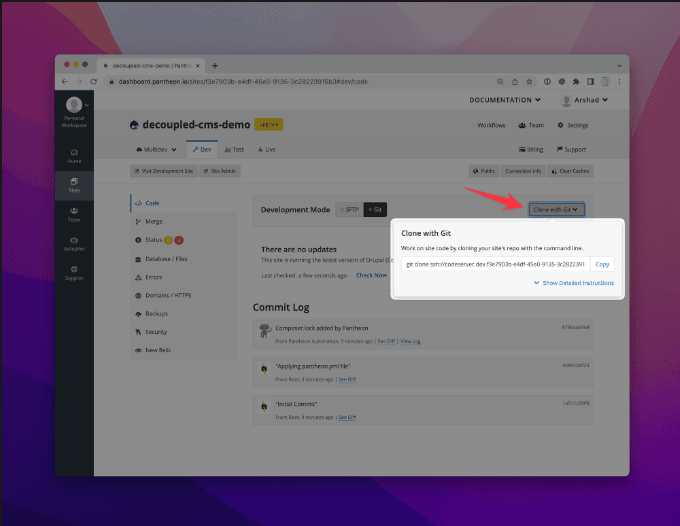Click Clear Caches button
Image resolution: width=680 pixels, height=526 pixels.
570,171
